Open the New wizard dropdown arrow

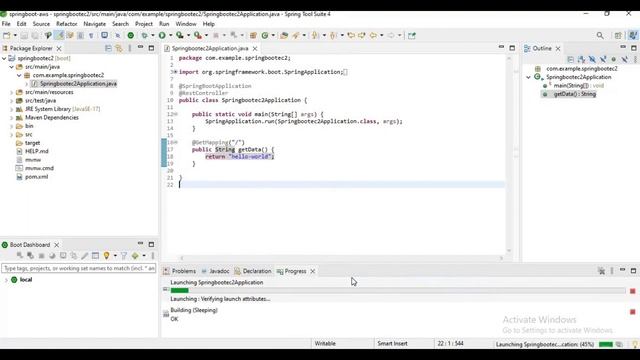point(15,36)
